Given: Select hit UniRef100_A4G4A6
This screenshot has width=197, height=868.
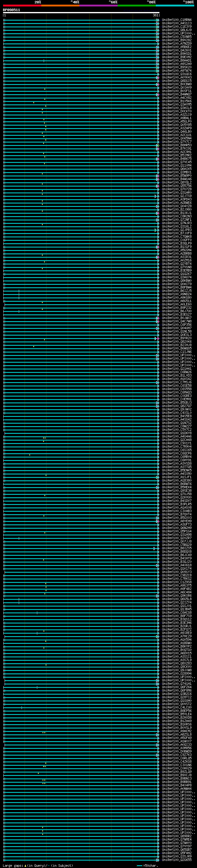Looking at the screenshot, I should click(x=176, y=437).
